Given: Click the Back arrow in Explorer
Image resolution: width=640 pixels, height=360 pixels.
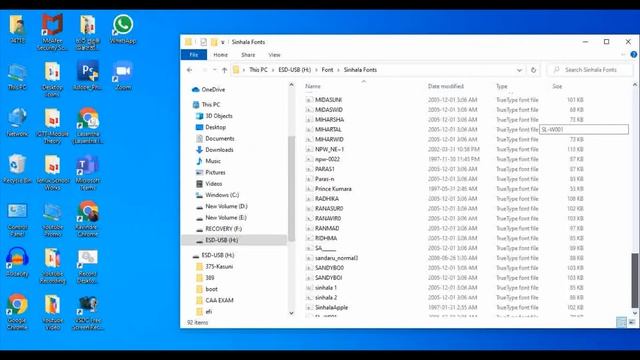Looking at the screenshot, I should click(189, 70).
